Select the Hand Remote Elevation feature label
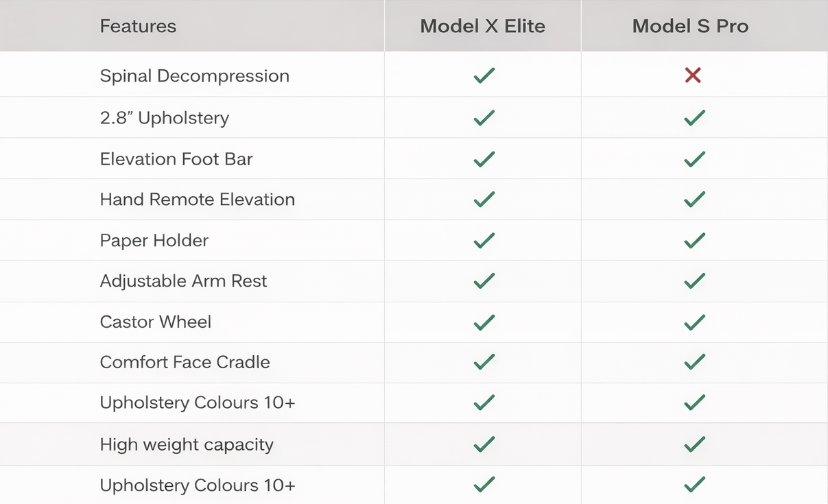 197,200
